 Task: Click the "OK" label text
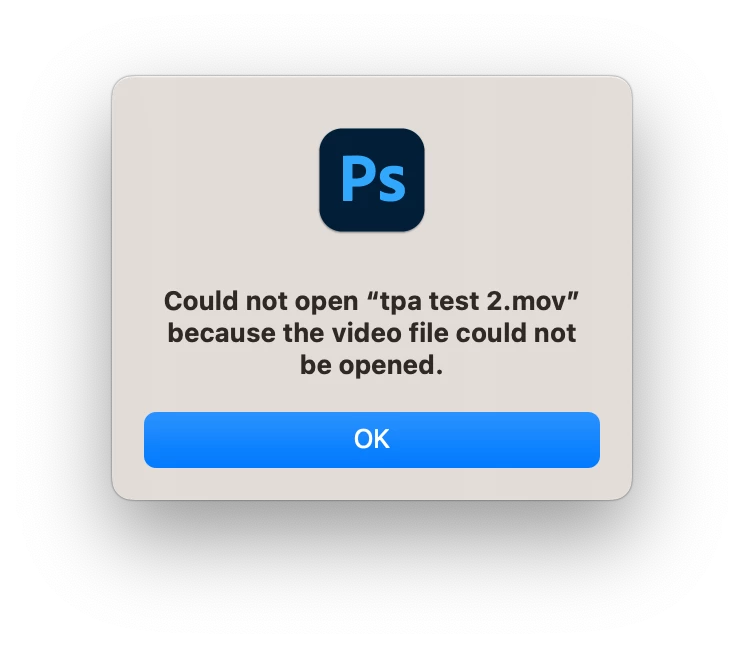(x=372, y=439)
